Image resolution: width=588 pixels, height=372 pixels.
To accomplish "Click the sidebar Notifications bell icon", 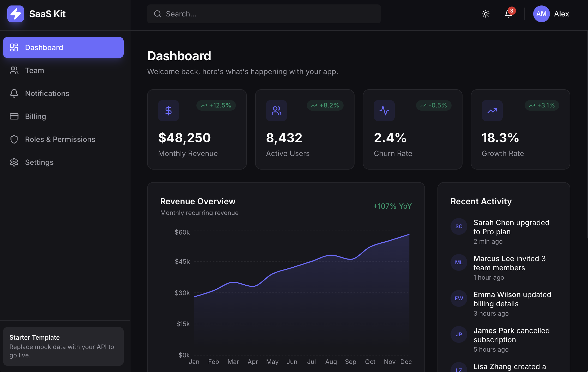I will [x=14, y=93].
